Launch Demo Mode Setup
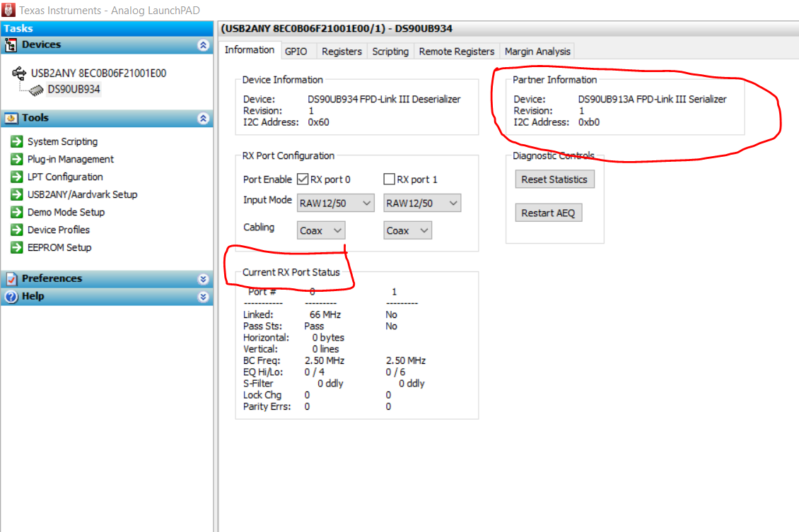799x532 pixels. click(66, 212)
